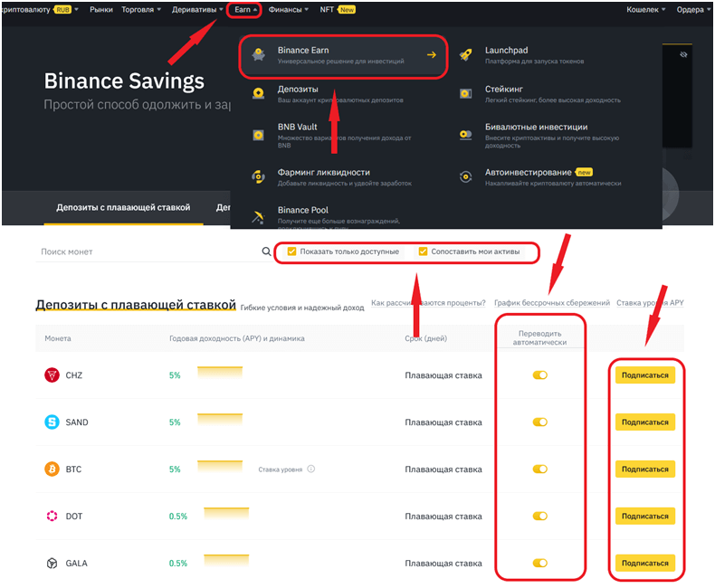Click the SAND coin logo
Screen dimensions: 715x588
click(52, 422)
